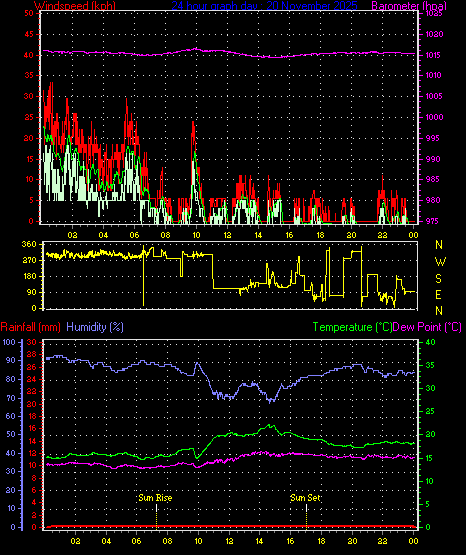This screenshot has height=555, width=466.
Task: Click the 360 wind direction scale value
Action: pyautogui.click(x=29, y=245)
